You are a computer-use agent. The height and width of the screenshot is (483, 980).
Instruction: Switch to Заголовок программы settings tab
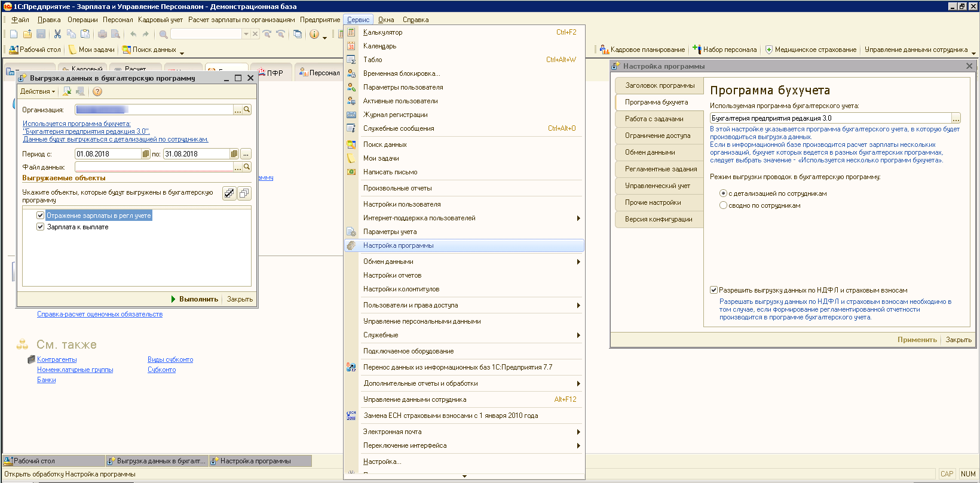pos(659,85)
